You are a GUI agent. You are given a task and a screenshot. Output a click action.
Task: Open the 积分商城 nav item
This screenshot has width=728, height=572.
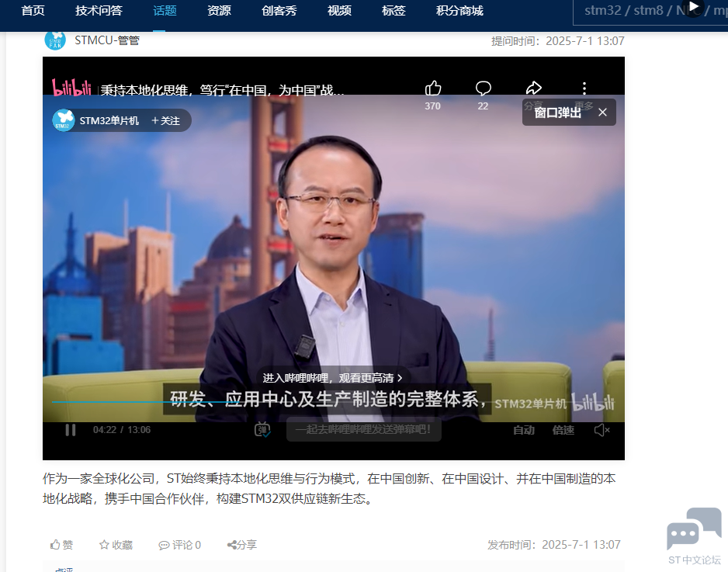click(459, 10)
